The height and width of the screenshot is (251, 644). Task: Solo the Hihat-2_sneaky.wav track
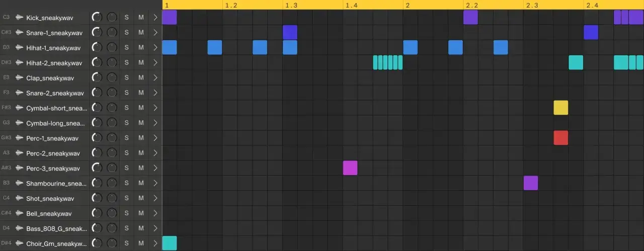pyautogui.click(x=126, y=63)
